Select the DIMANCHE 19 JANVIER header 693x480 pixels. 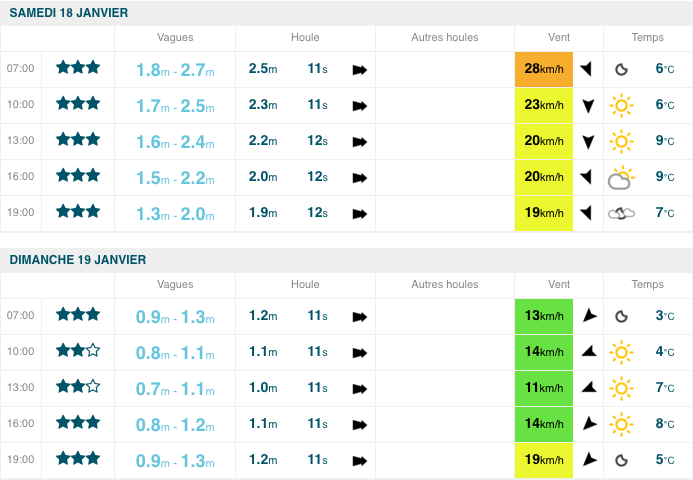point(78,259)
